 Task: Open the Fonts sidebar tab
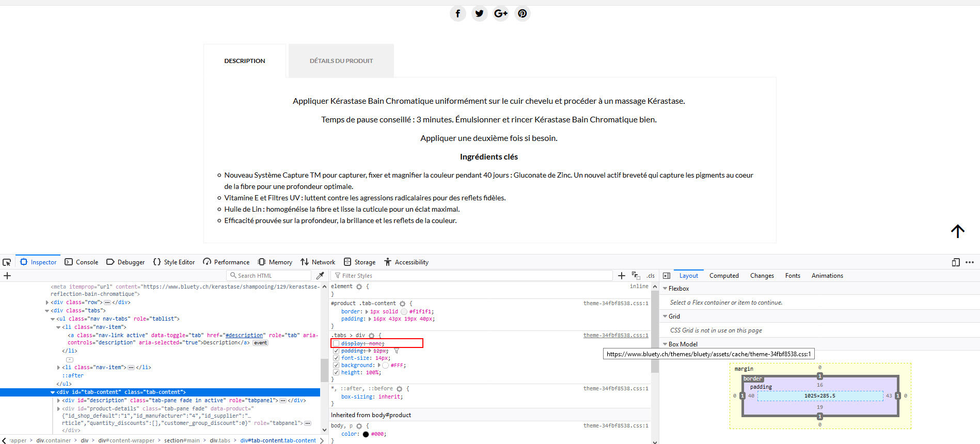click(793, 276)
